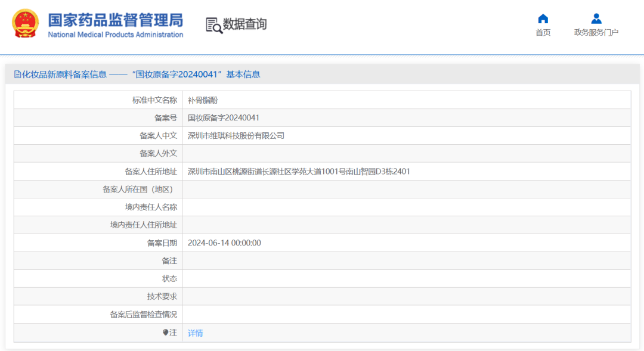
Task: Select company name 深圳市维琪科技股份有限公司
Action: tap(236, 136)
